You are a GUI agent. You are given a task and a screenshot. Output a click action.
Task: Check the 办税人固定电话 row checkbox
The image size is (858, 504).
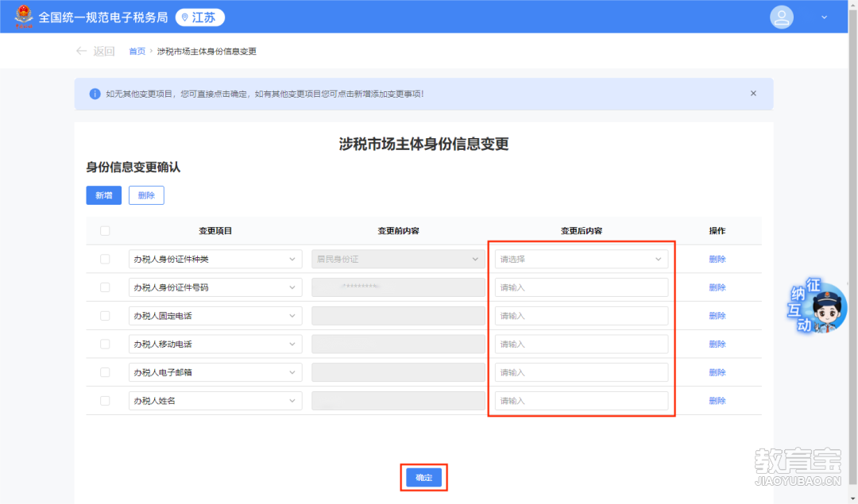coord(105,316)
